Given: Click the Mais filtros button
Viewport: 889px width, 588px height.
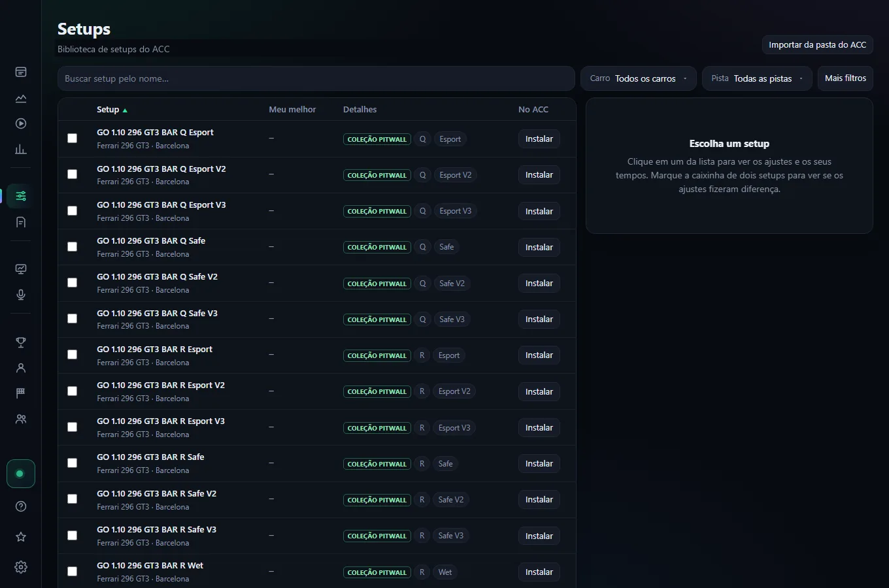Looking at the screenshot, I should [845, 78].
